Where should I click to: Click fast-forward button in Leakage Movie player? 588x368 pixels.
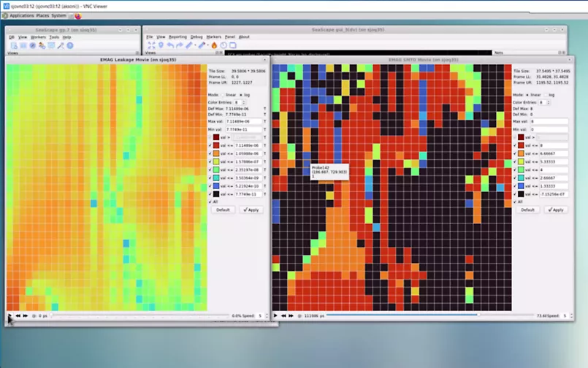(26, 316)
